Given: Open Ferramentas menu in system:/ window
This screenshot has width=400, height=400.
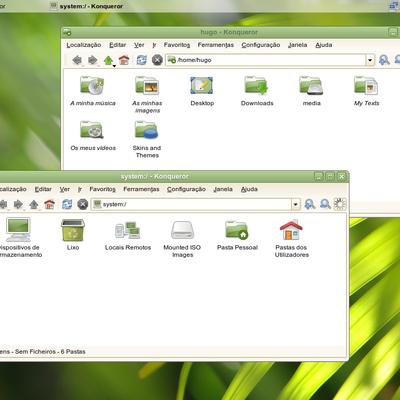Looking at the screenshot, I should click(x=141, y=189).
